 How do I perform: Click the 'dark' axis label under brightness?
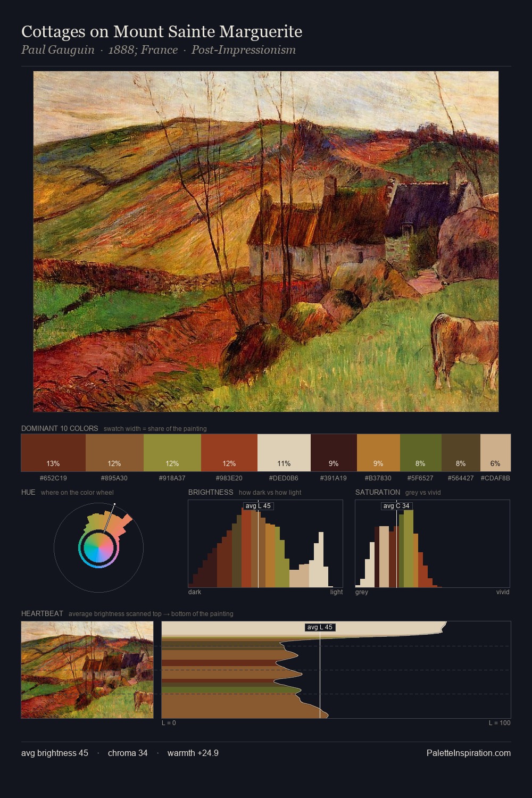[x=195, y=592]
